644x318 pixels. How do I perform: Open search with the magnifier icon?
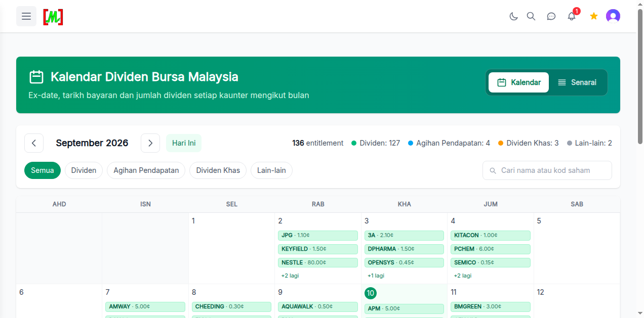click(531, 16)
